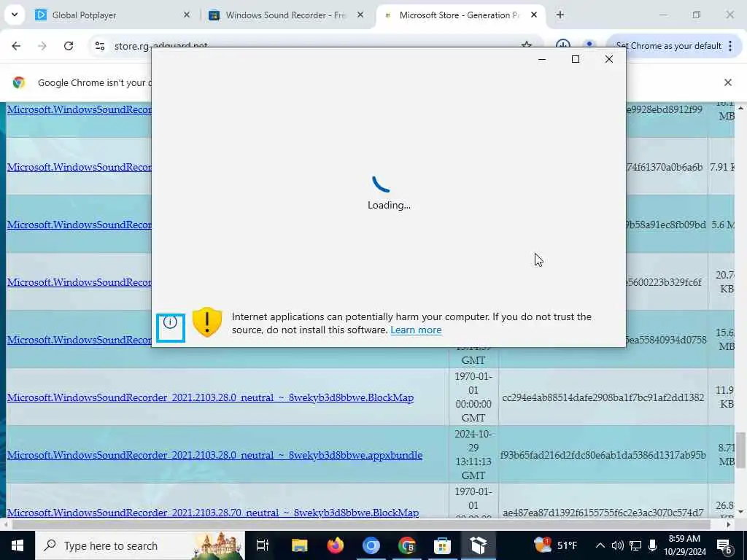Select the 2024-10-29 13:11:13 GMT date cell
Image resolution: width=747 pixels, height=560 pixels.
(473, 455)
